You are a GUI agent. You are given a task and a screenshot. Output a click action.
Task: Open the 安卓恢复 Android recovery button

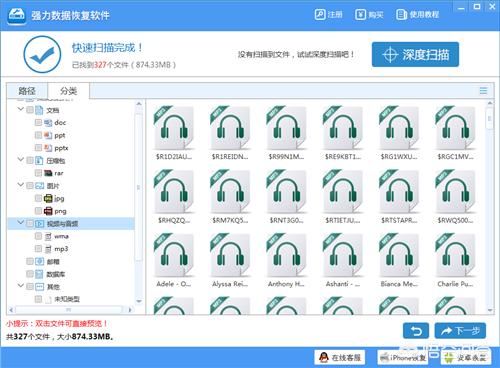click(466, 358)
